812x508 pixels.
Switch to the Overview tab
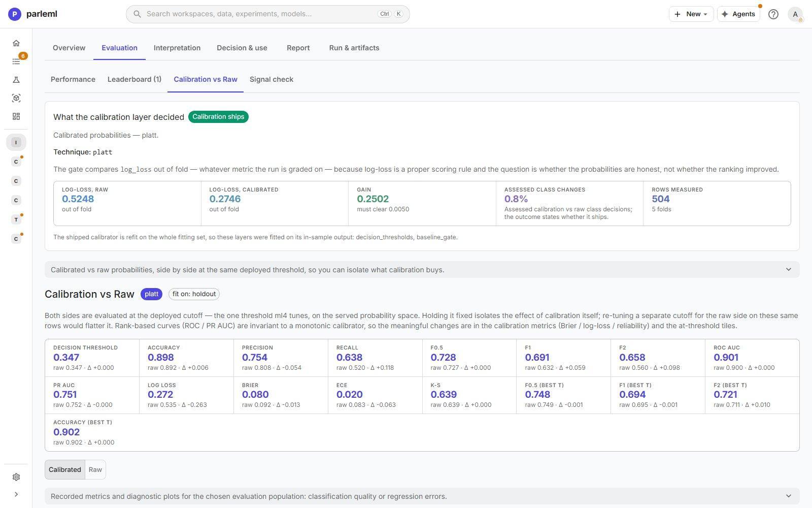(69, 48)
